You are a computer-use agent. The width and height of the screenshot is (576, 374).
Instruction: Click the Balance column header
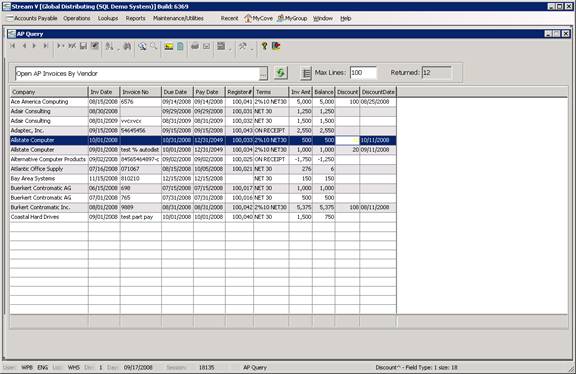click(324, 92)
